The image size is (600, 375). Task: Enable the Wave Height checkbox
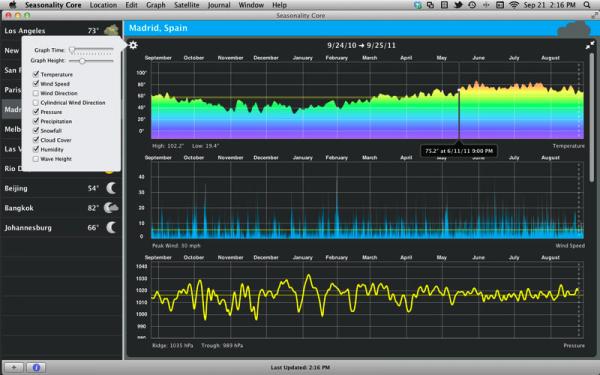point(36,159)
